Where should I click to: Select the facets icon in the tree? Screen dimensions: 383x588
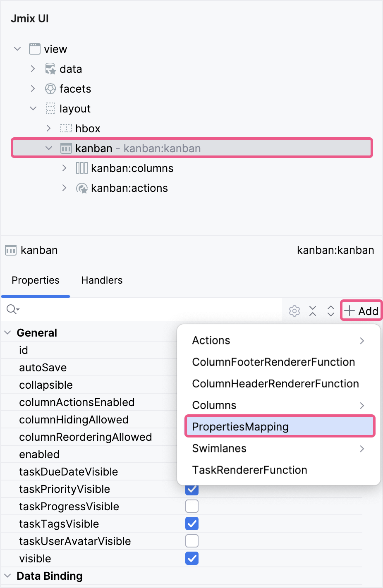(50, 88)
